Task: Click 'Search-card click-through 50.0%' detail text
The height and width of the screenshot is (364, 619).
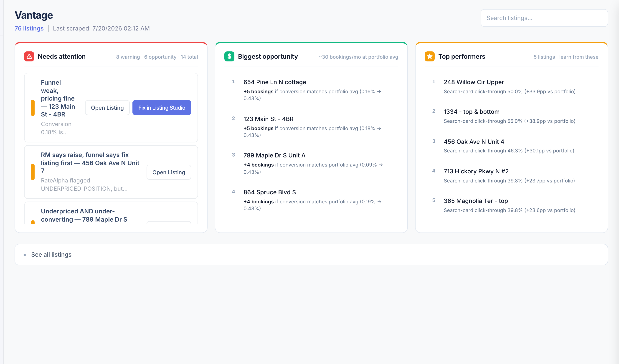Action: click(x=510, y=91)
